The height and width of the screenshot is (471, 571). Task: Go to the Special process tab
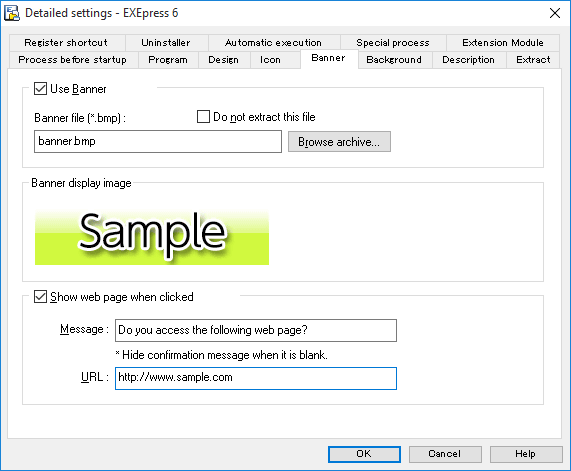(393, 43)
